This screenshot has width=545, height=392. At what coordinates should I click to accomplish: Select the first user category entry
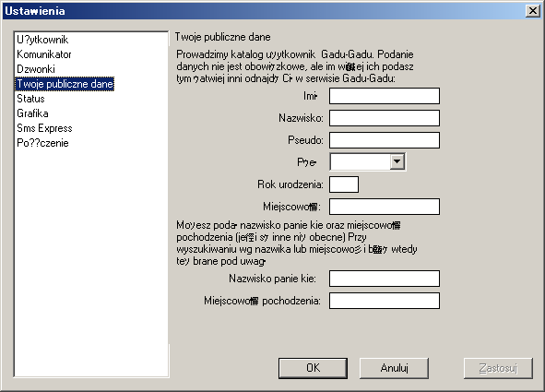[x=42, y=40]
